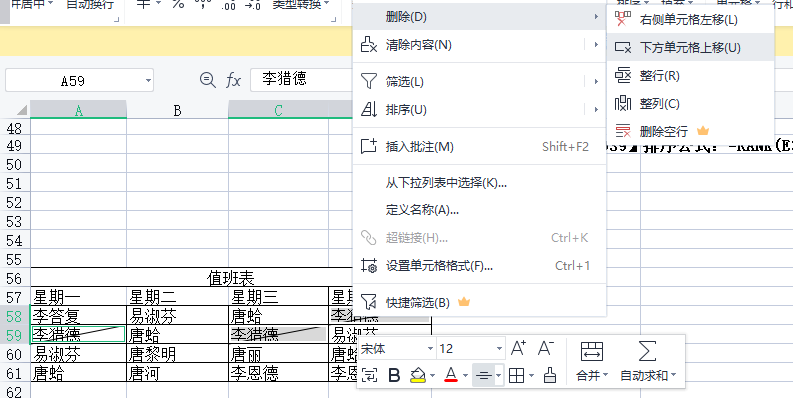
Task: Click the 值班表 title cell
Action: pos(231,278)
